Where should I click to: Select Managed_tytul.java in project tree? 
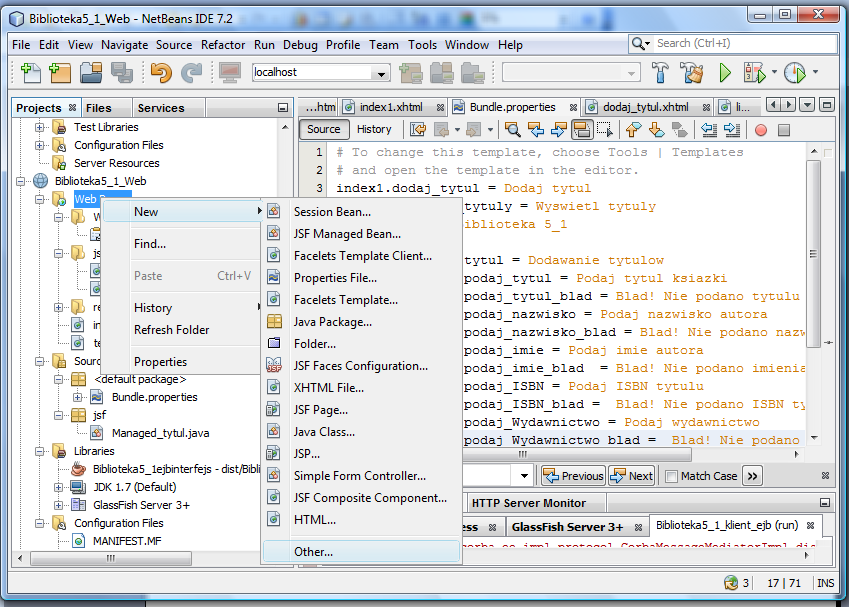point(160,433)
